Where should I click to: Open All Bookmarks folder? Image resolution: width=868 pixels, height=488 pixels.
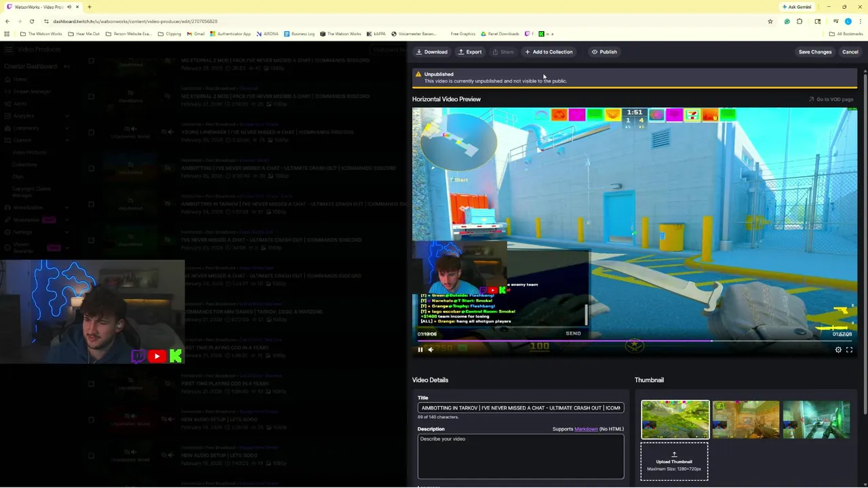[x=846, y=34]
